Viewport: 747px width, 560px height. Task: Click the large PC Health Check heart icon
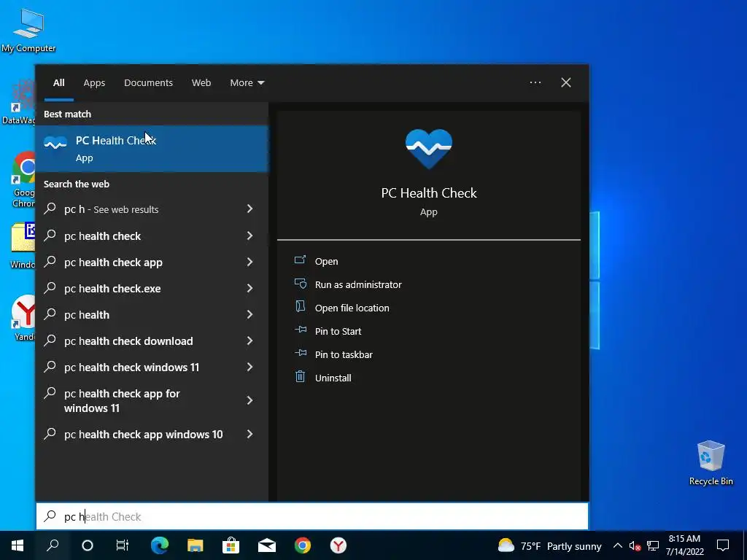[429, 149]
